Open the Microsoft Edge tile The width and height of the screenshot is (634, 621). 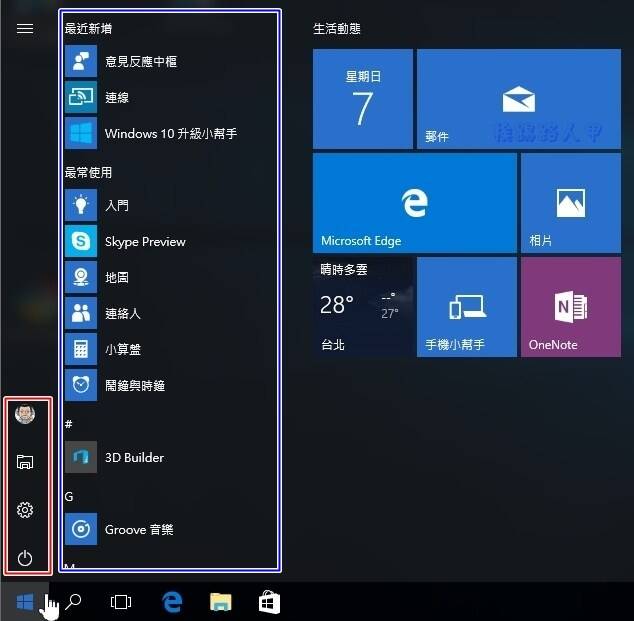click(415, 203)
